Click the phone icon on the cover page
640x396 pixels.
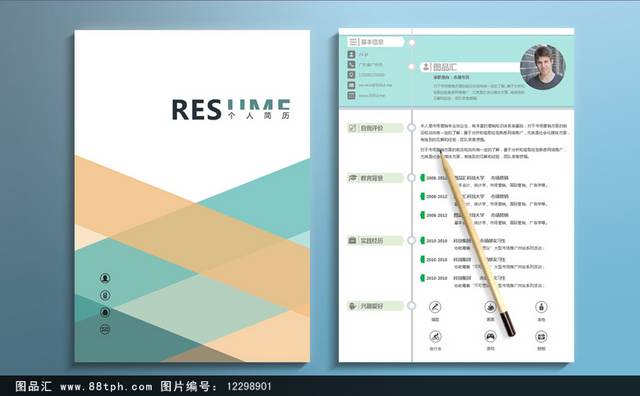tap(105, 295)
